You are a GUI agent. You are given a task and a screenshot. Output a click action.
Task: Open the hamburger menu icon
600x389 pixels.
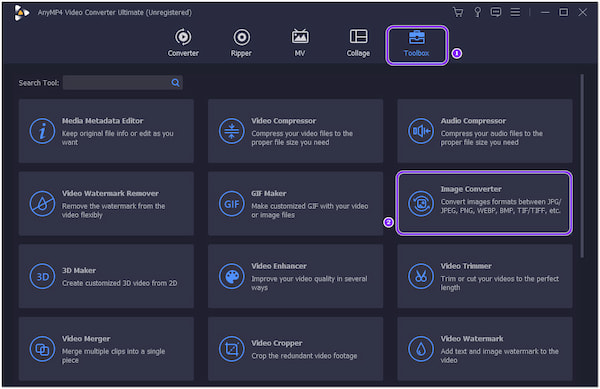(515, 12)
